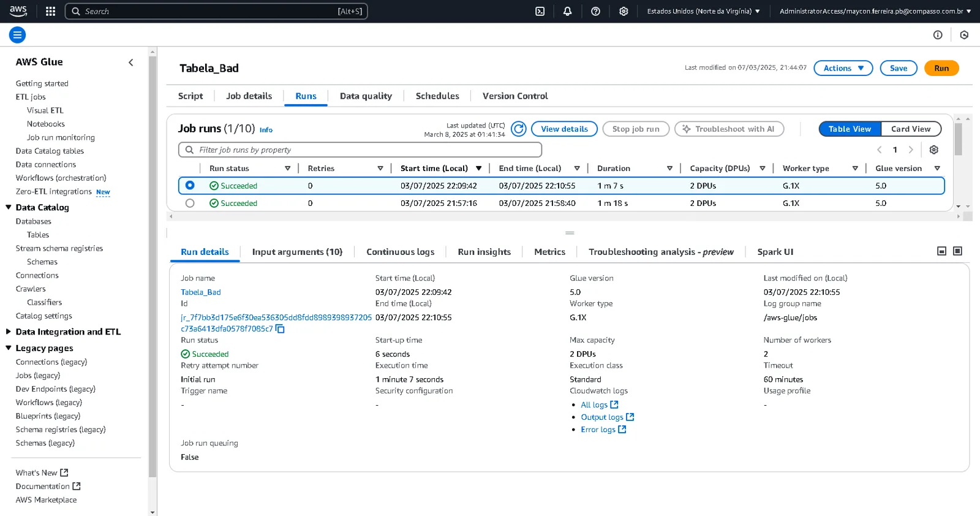Image resolution: width=980 pixels, height=516 pixels.
Task: Open the Metrics tab
Action: click(x=550, y=252)
